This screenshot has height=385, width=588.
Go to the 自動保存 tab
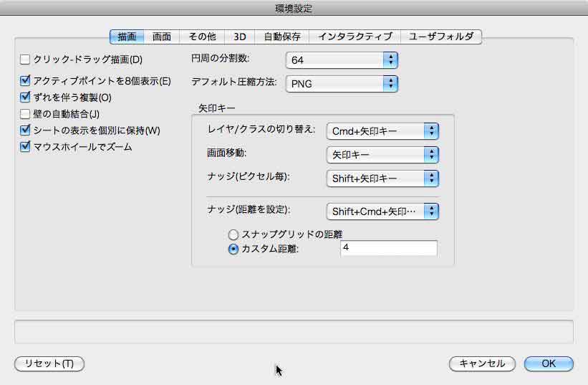[281, 37]
